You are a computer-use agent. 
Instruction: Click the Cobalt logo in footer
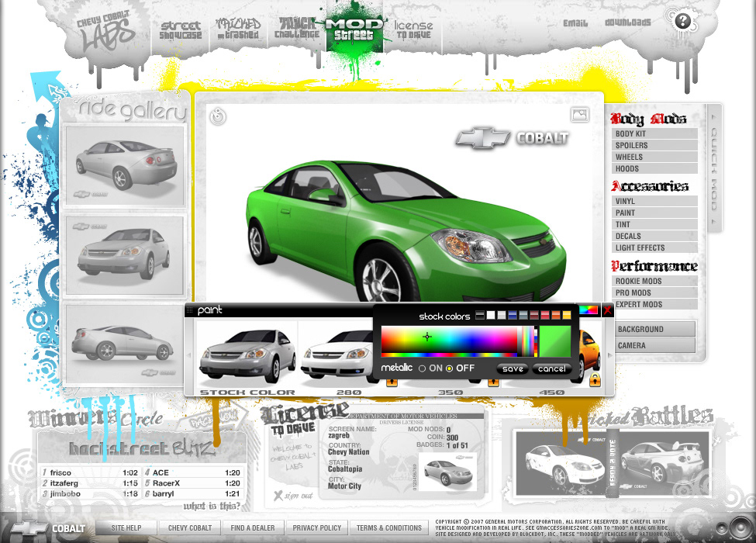[x=48, y=528]
